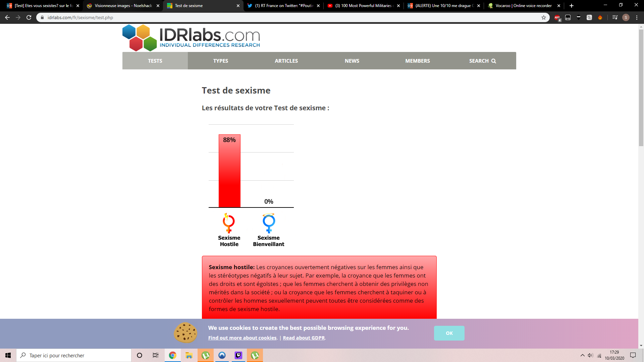Click the bookmark star icon in address bar
644x362 pixels.
[x=544, y=17]
